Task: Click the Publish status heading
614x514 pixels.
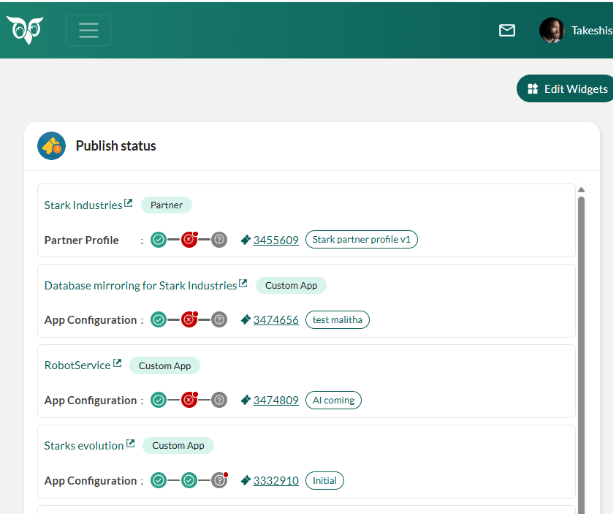Action: [x=116, y=146]
